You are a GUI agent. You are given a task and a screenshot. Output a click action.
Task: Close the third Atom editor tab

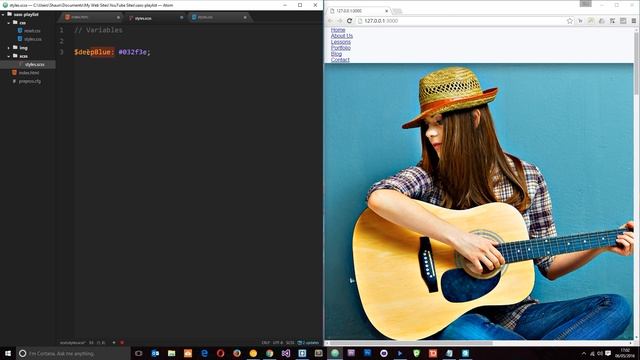point(245,18)
